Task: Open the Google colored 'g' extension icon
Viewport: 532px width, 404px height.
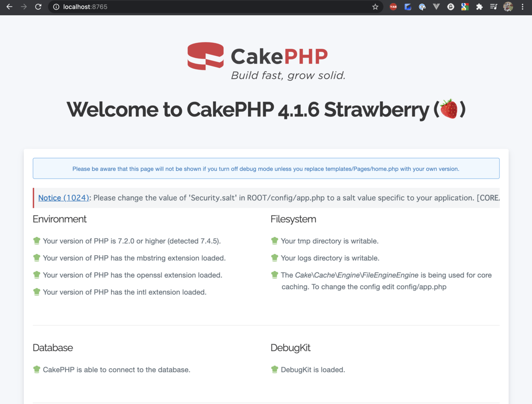Action: tap(465, 7)
